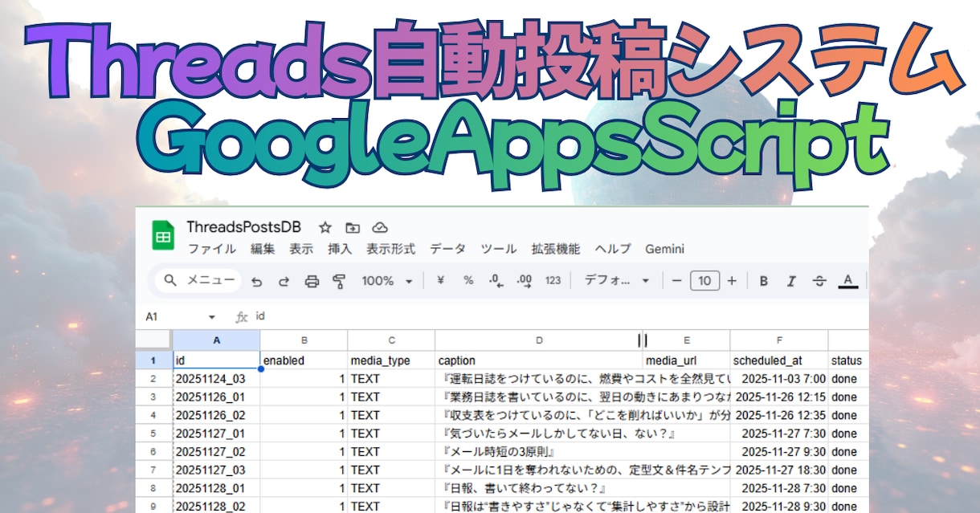
Task: Open the Google Sheets home icon
Action: click(164, 237)
